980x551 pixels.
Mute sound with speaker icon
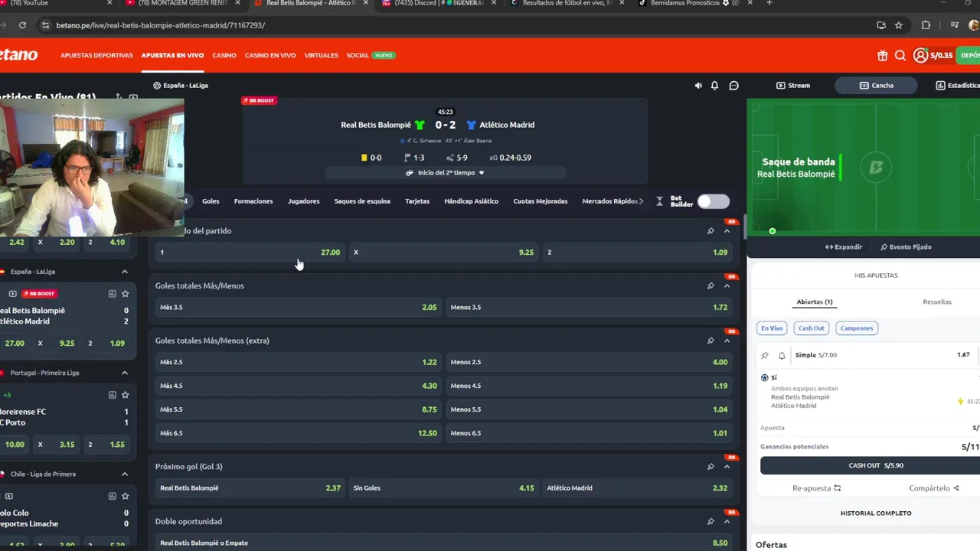(x=698, y=86)
